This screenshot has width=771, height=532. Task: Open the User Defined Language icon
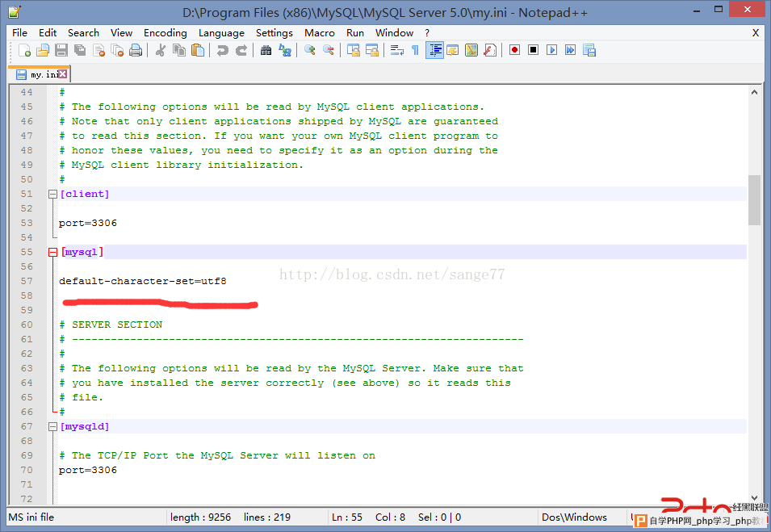pos(453,50)
